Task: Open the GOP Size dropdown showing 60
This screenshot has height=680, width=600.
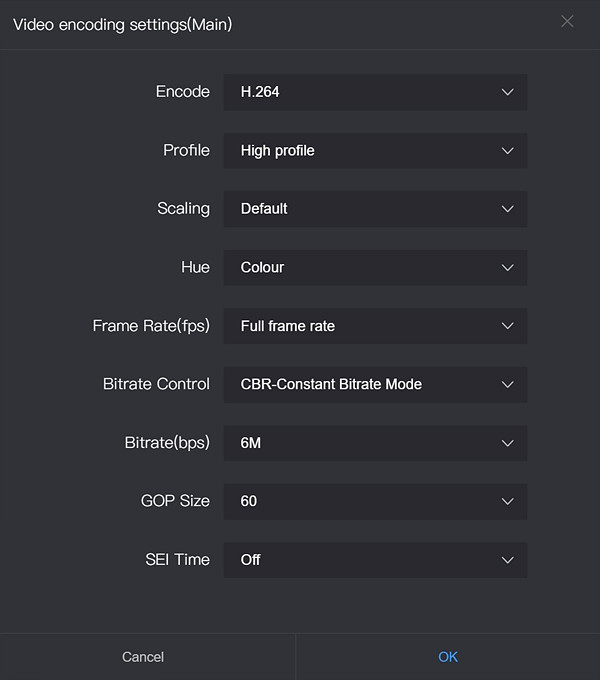Action: pyautogui.click(x=374, y=501)
